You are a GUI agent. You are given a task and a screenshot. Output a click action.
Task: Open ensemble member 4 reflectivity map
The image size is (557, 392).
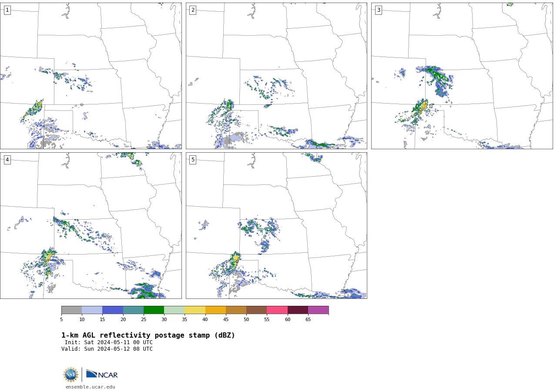pyautogui.click(x=91, y=225)
